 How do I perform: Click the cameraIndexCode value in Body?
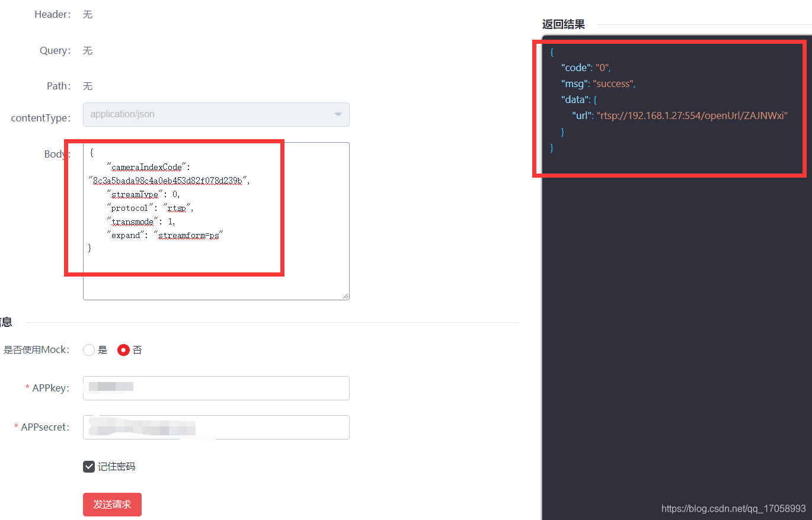coord(169,181)
